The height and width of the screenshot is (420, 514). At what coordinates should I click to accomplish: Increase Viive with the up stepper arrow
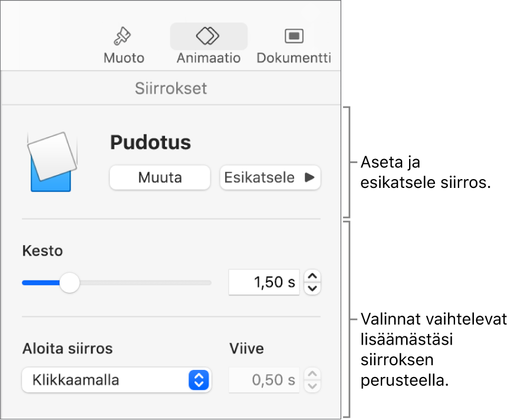[312, 374]
